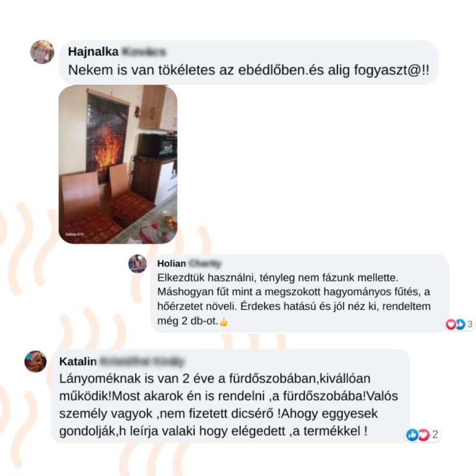Click the thumbs-up emoji after 'még 2 db-ot.'

tap(224, 322)
